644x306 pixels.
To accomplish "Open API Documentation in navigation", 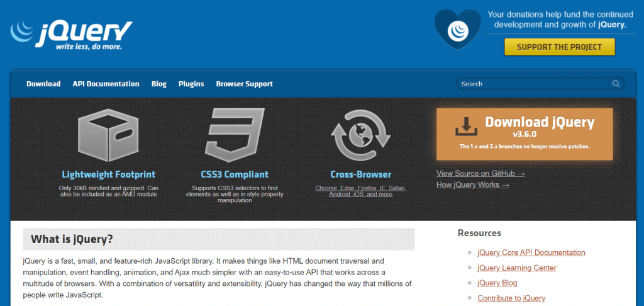I will 106,84.
